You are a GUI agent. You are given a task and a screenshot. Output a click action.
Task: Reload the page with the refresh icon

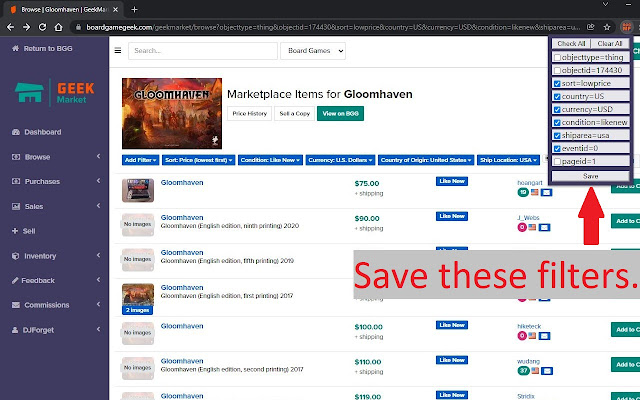click(x=42, y=27)
